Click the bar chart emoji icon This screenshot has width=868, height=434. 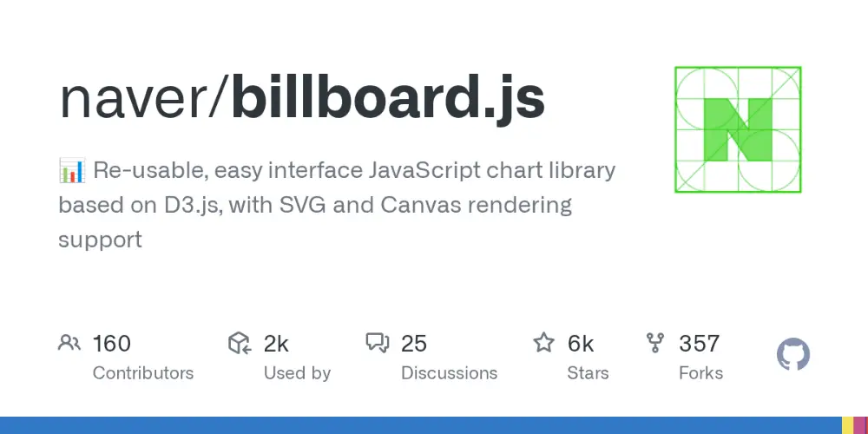tap(71, 170)
